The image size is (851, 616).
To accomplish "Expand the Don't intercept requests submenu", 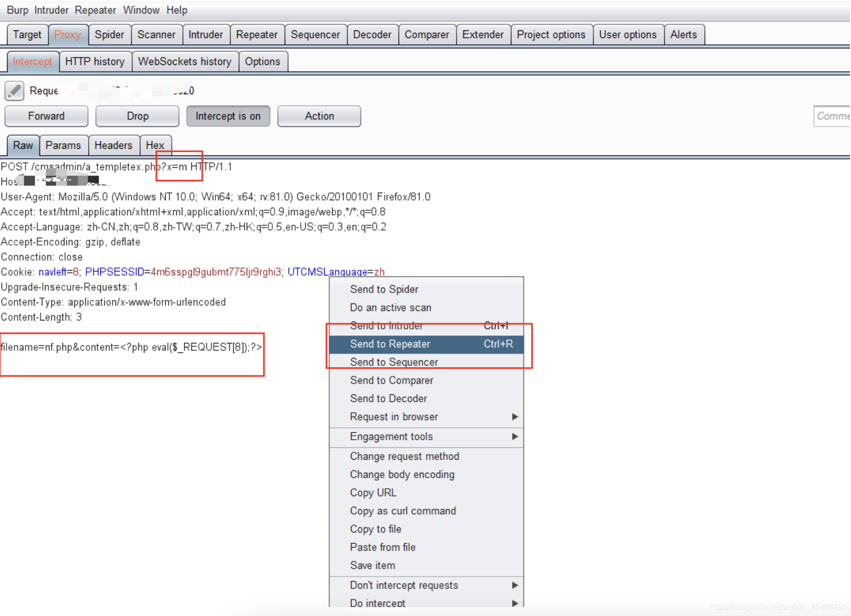I will (426, 586).
